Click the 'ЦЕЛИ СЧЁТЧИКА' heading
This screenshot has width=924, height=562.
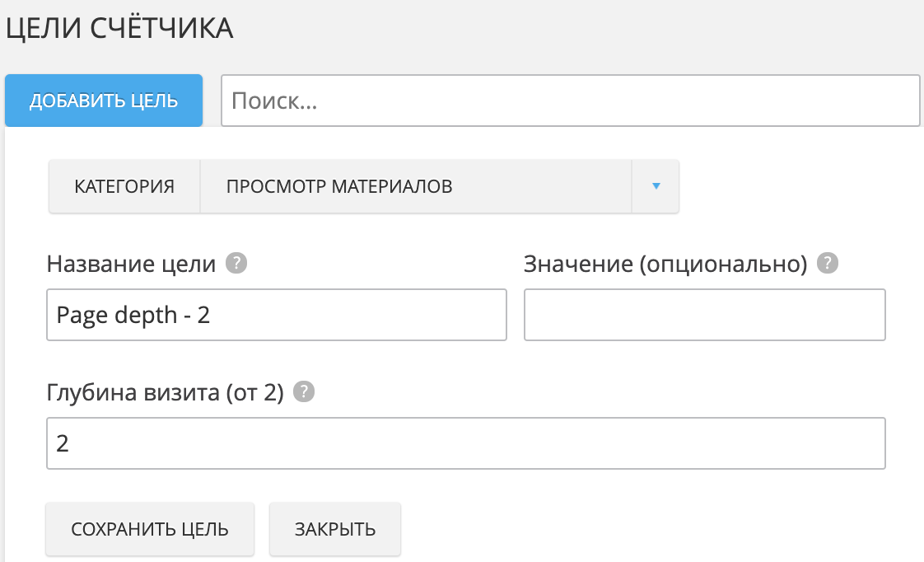tap(119, 29)
